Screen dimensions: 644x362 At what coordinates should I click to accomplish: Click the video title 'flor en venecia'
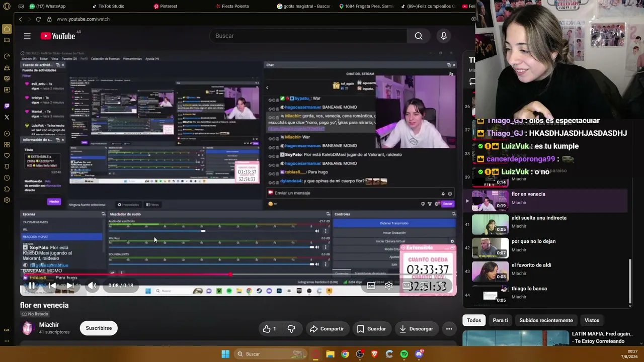pos(44,305)
